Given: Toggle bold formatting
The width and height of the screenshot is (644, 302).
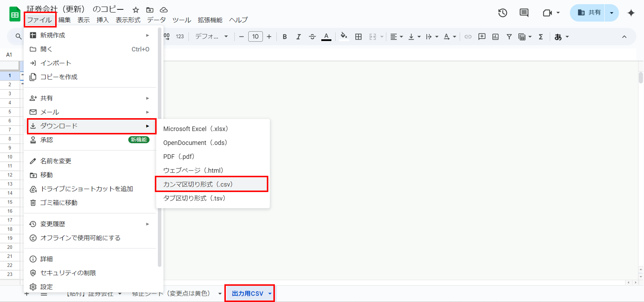Looking at the screenshot, I should click(x=285, y=37).
